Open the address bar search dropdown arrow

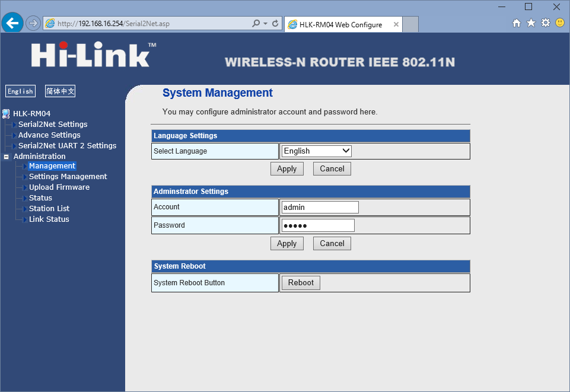[x=265, y=24]
